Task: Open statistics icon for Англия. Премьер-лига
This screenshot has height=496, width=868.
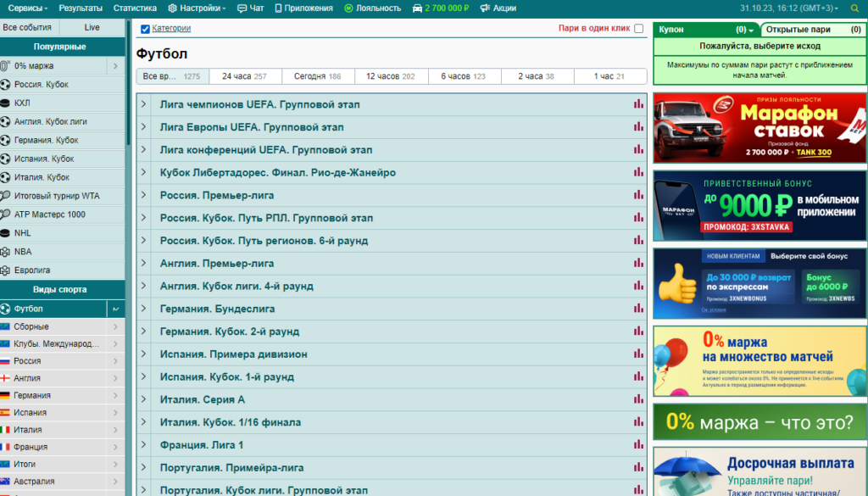Action: click(638, 263)
